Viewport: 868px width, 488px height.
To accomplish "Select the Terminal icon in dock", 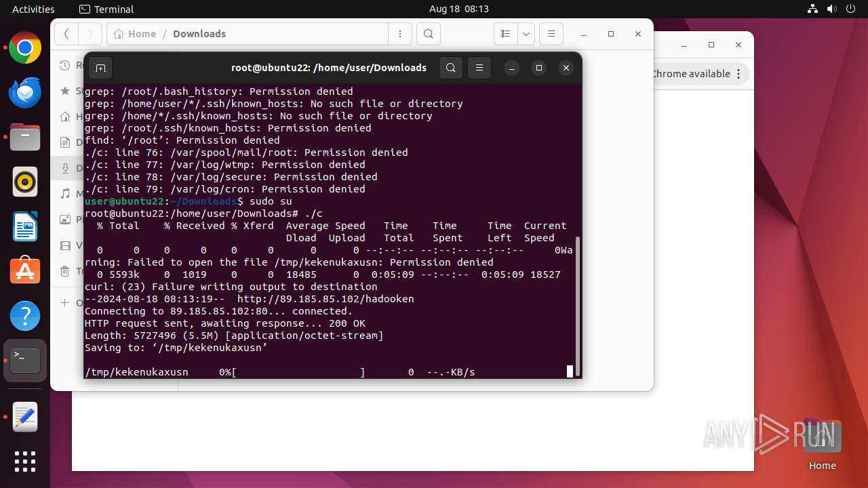I will point(25,361).
